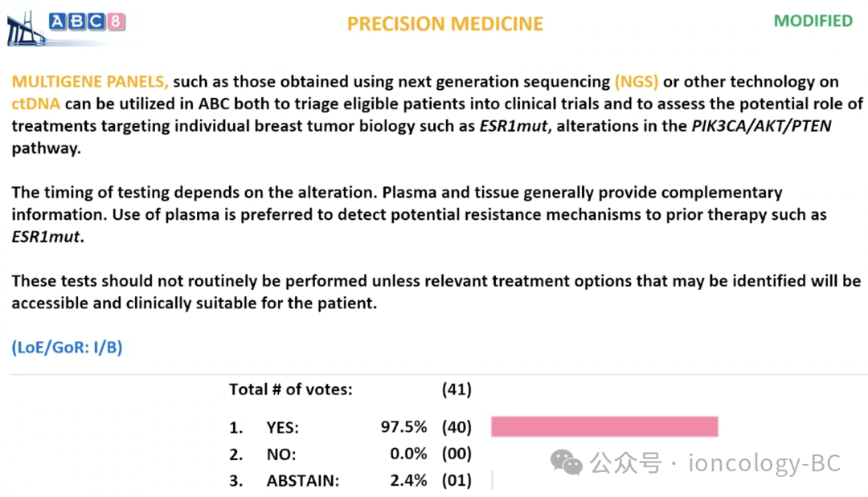Select the NO vote option
The height and width of the screenshot is (497, 868).
tap(281, 454)
